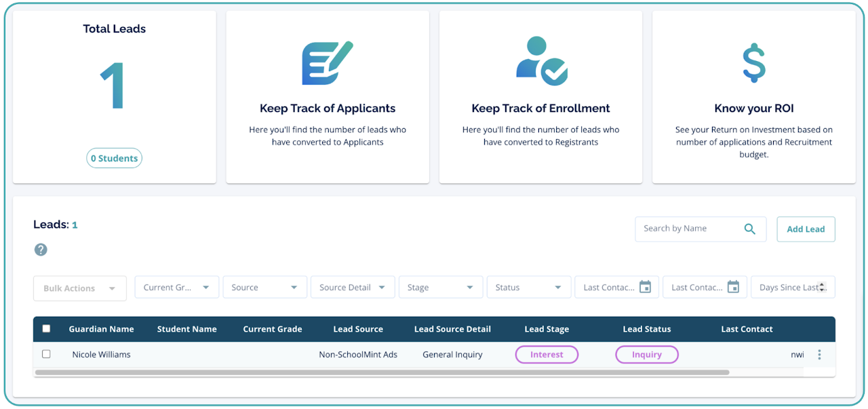The image size is (868, 409).
Task: Click the Add Lead button
Action: [805, 229]
